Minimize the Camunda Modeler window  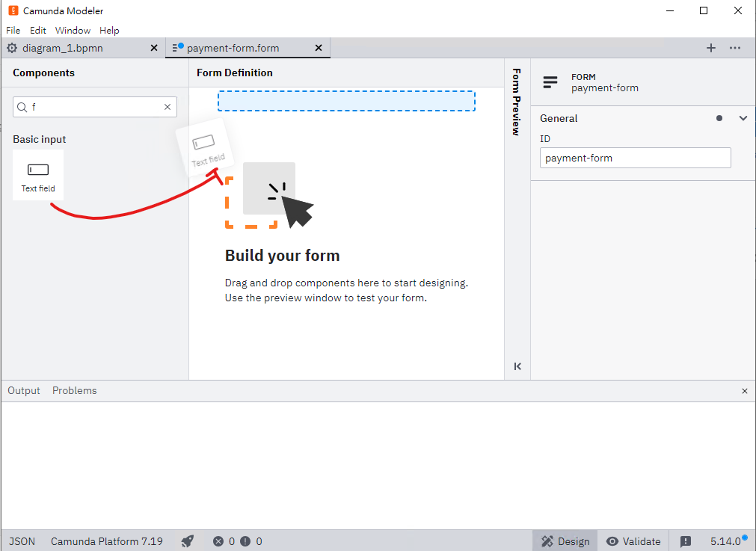click(x=670, y=10)
